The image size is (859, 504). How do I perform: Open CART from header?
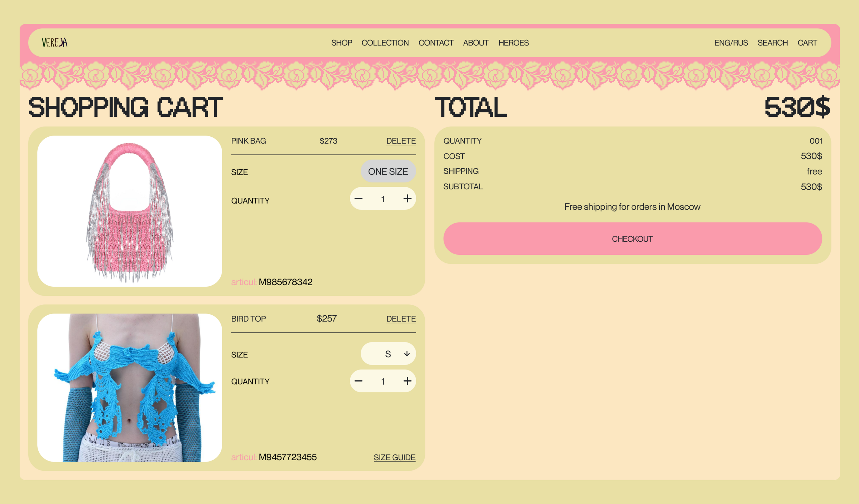coord(807,43)
